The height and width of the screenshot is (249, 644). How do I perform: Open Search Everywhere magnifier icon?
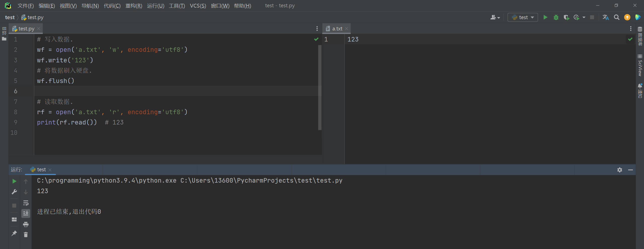point(617,17)
